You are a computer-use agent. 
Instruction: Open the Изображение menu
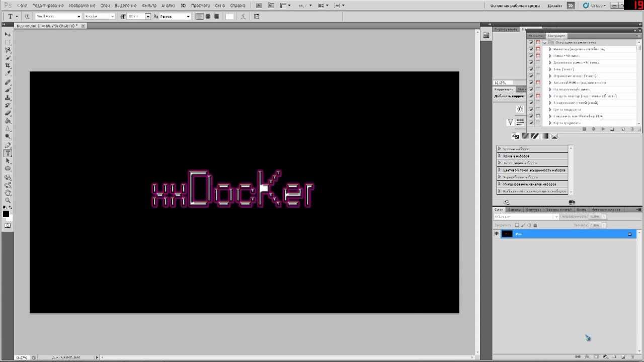(82, 6)
